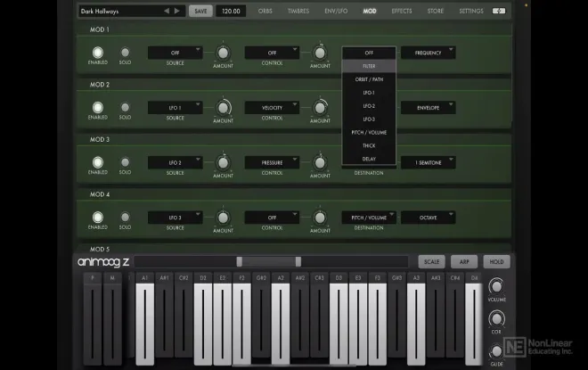This screenshot has height=370, width=588.
Task: Click MOD 1 source amount knob
Action: [223, 53]
